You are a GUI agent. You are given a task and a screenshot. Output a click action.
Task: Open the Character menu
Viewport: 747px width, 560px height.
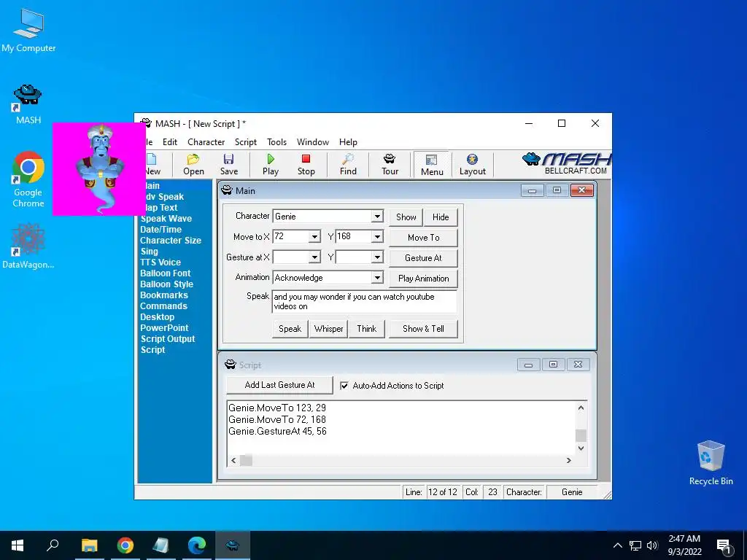206,142
